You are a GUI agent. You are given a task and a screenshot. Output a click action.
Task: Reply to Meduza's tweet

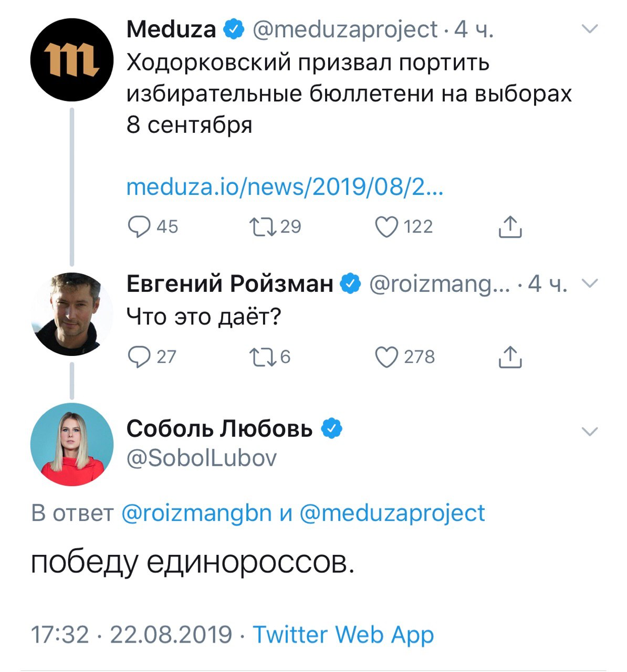coord(139,227)
